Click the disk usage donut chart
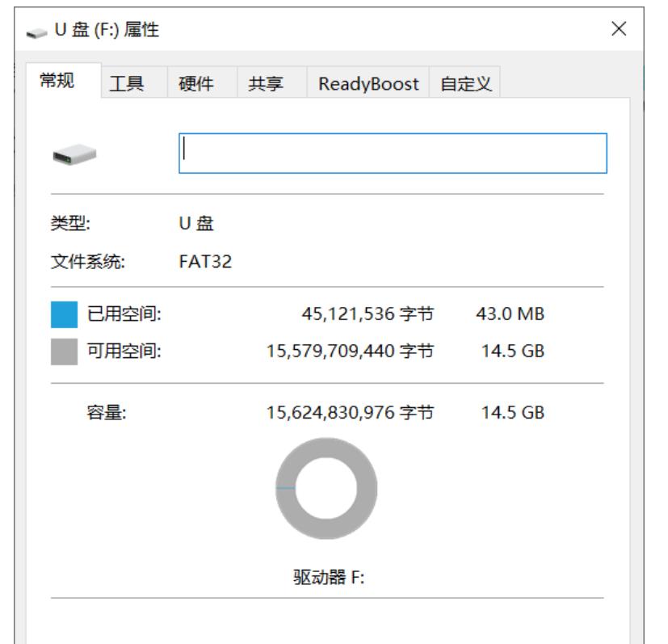 pos(326,488)
